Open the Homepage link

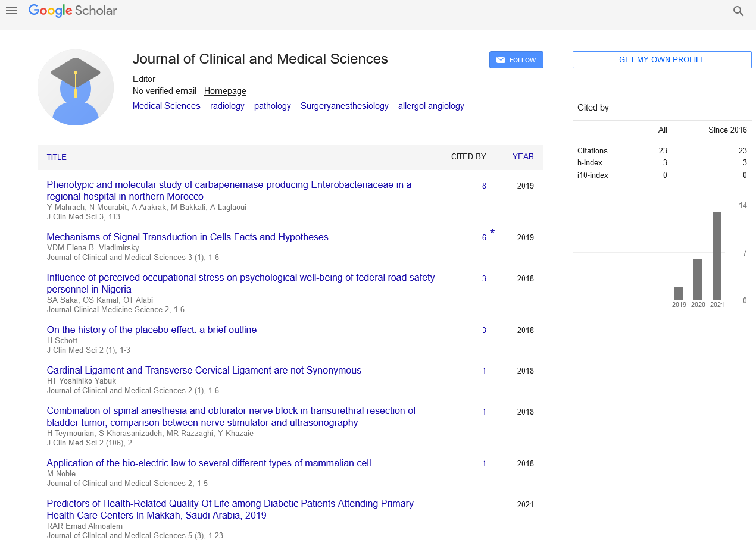(x=225, y=91)
